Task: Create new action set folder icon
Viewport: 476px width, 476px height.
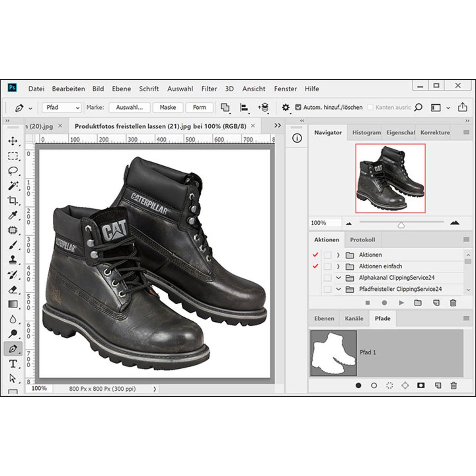Action: [x=418, y=303]
